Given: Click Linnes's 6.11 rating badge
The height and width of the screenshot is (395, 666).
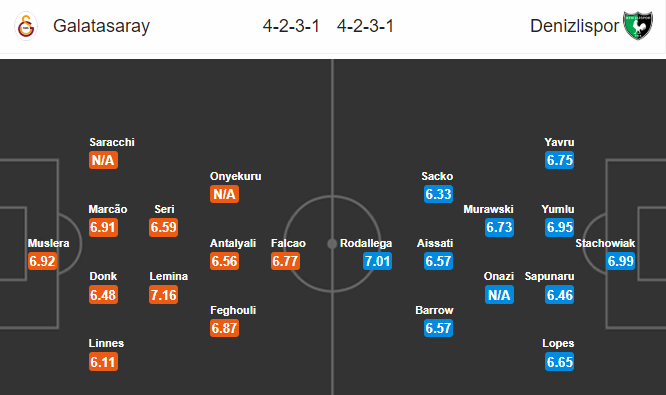Looking at the screenshot, I should (103, 362).
